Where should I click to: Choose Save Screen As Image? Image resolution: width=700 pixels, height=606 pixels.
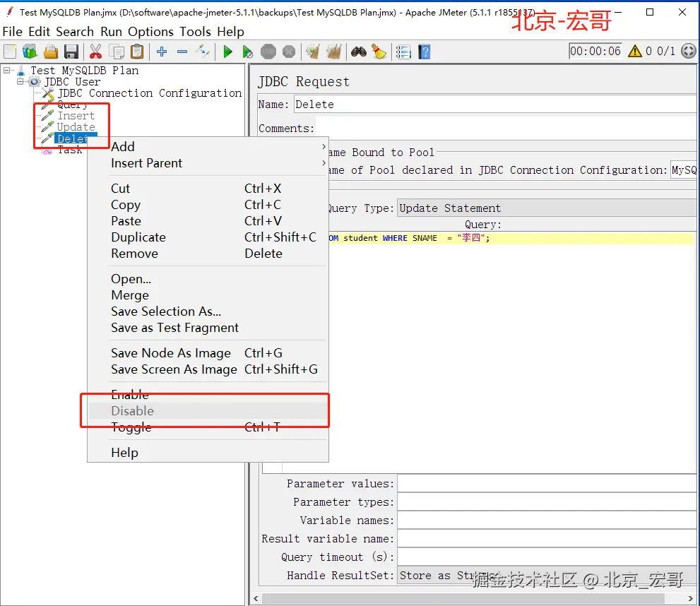[x=208, y=369]
